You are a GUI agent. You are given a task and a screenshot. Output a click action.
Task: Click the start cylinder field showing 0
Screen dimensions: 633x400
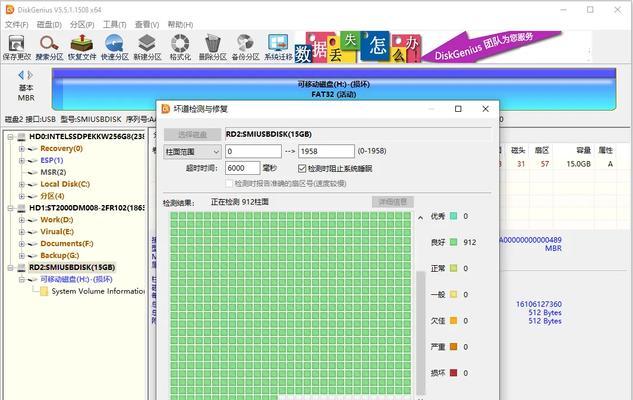[x=253, y=151]
